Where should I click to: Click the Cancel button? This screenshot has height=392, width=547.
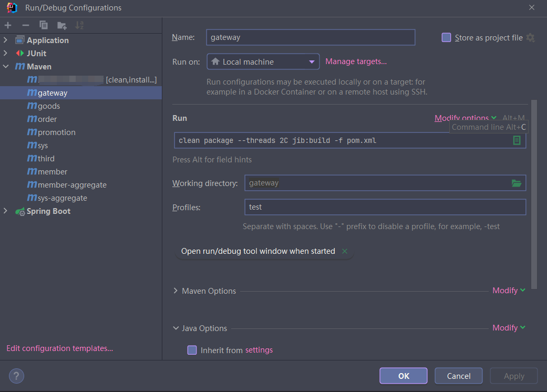coord(458,376)
